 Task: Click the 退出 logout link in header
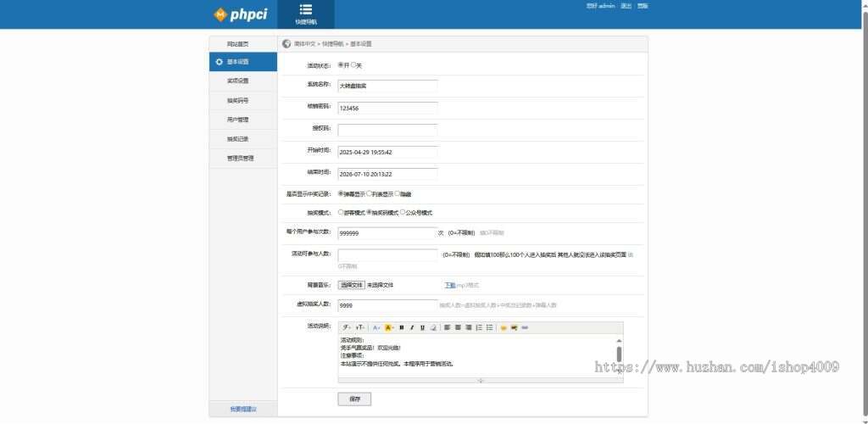pos(626,6)
